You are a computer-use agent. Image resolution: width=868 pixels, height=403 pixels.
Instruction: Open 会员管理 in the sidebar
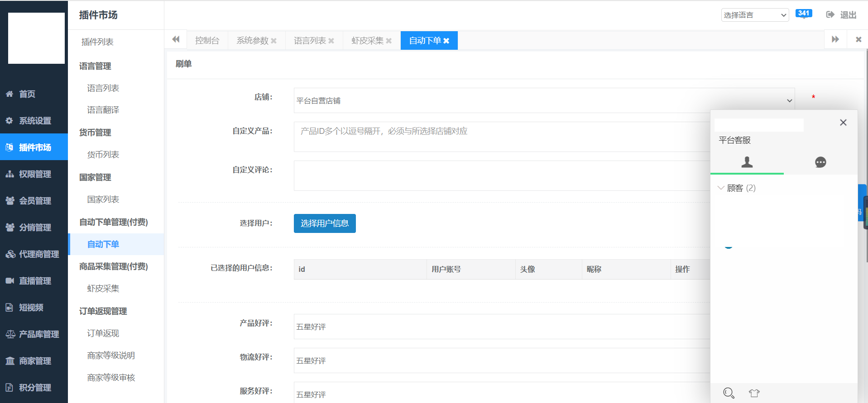[34, 201]
